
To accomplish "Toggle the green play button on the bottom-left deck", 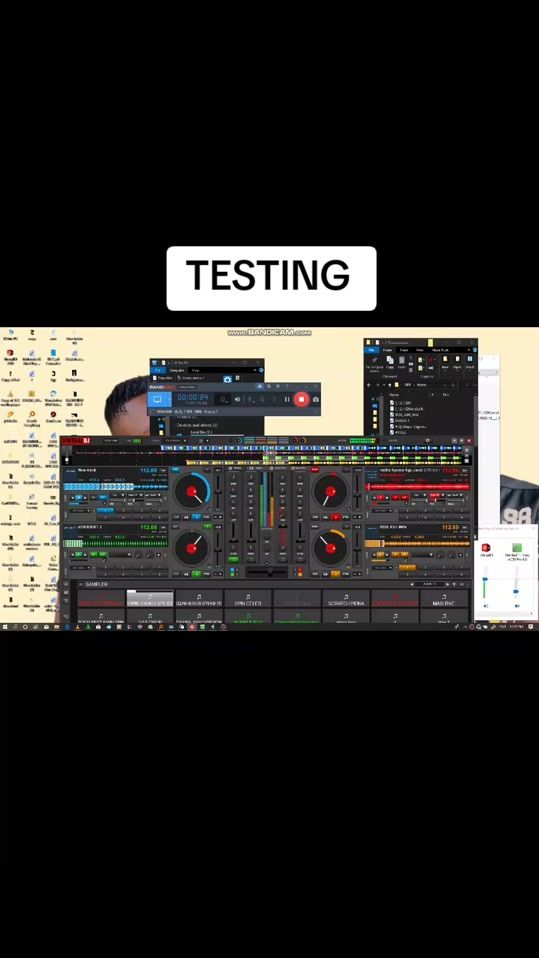I will pos(197,574).
